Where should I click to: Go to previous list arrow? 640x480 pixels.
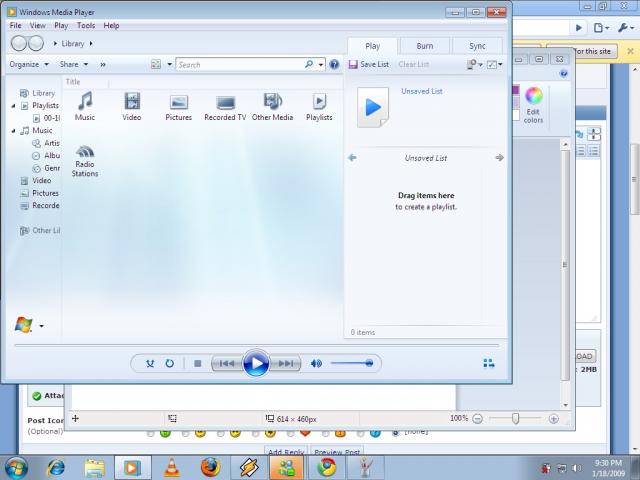pyautogui.click(x=352, y=158)
